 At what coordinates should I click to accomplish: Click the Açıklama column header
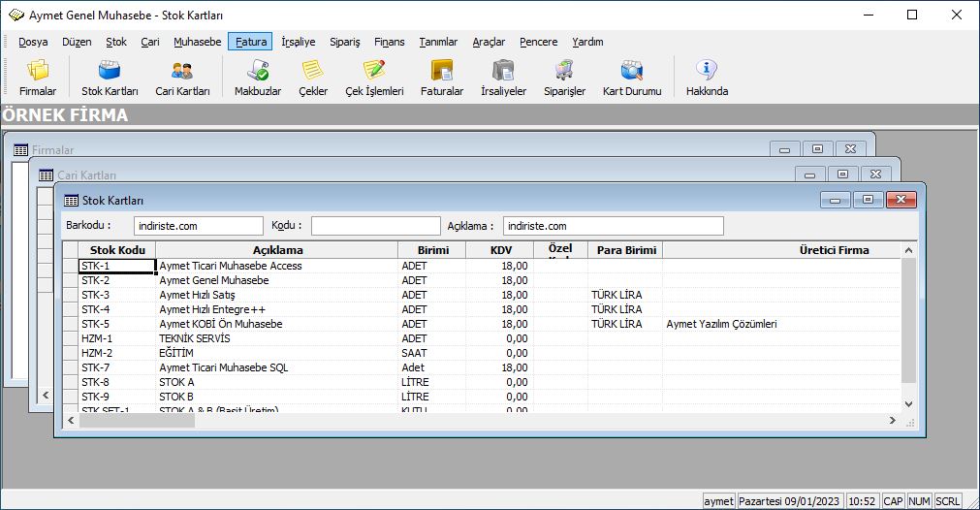click(x=277, y=250)
